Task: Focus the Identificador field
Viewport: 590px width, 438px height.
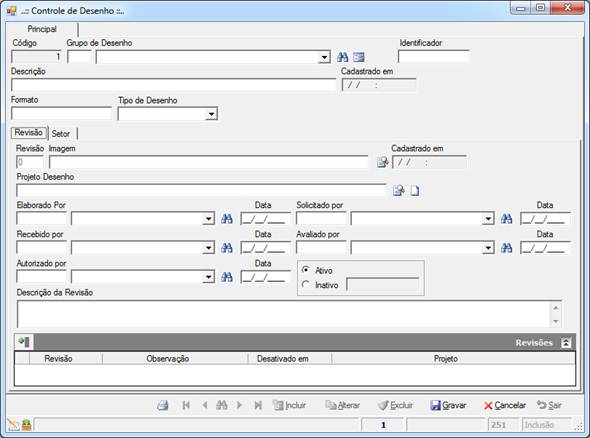Action: click(433, 57)
